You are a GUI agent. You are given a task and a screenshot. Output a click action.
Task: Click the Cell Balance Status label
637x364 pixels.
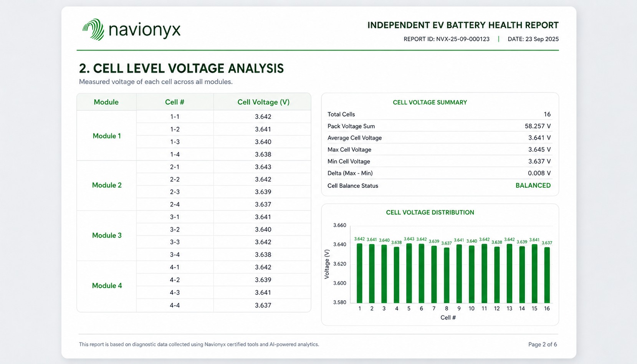(x=353, y=186)
